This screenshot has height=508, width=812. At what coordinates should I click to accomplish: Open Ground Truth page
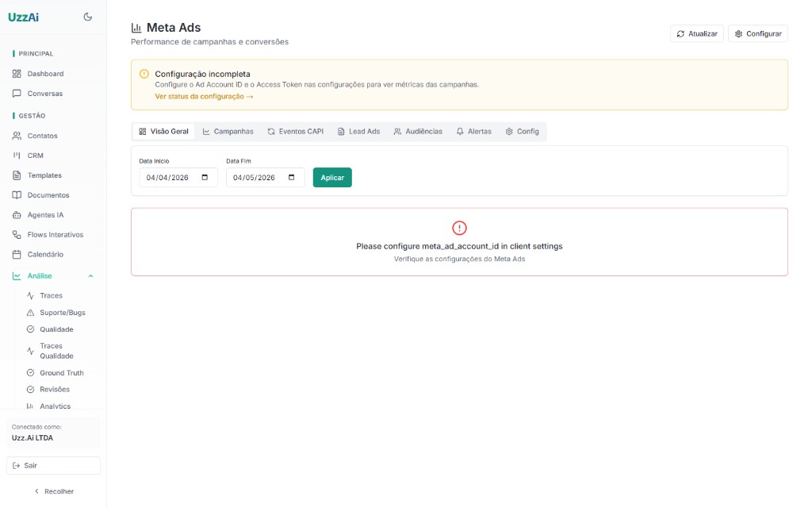click(60, 373)
